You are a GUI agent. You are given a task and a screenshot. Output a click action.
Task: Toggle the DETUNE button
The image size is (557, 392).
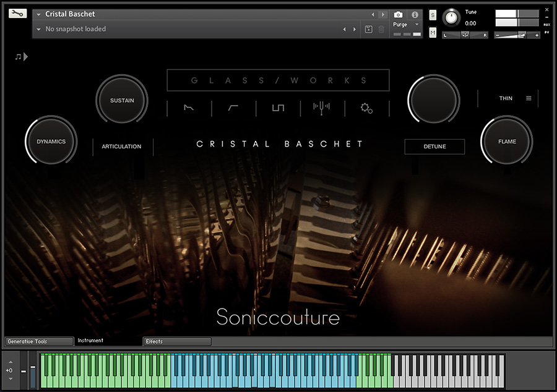pos(434,147)
